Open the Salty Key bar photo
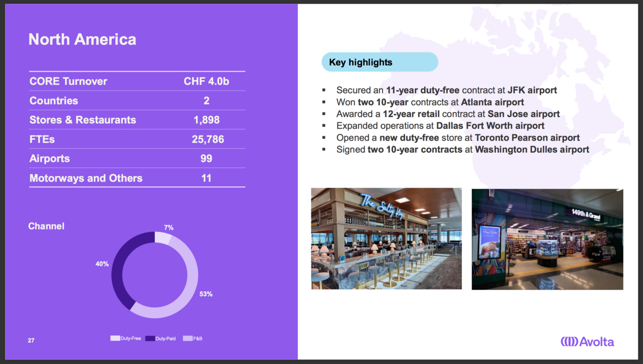The height and width of the screenshot is (364, 643). pyautogui.click(x=386, y=239)
